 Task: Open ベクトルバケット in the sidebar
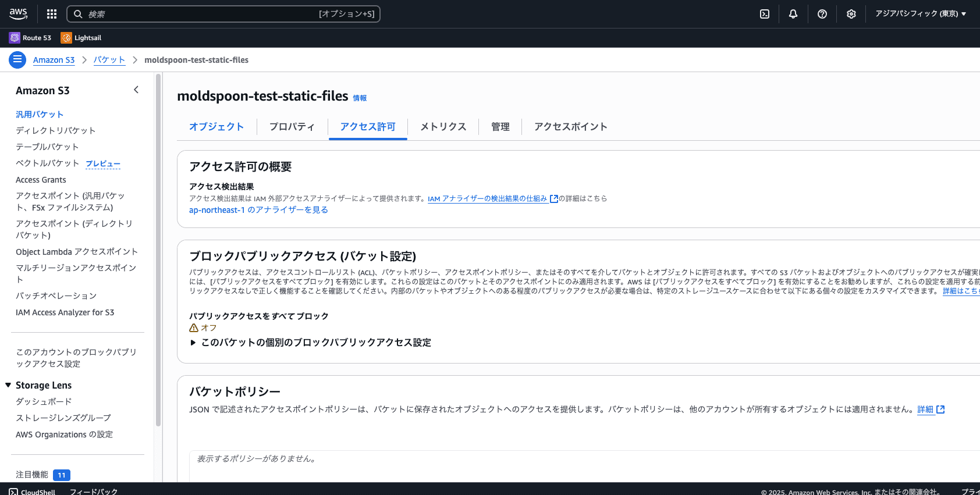coord(47,163)
